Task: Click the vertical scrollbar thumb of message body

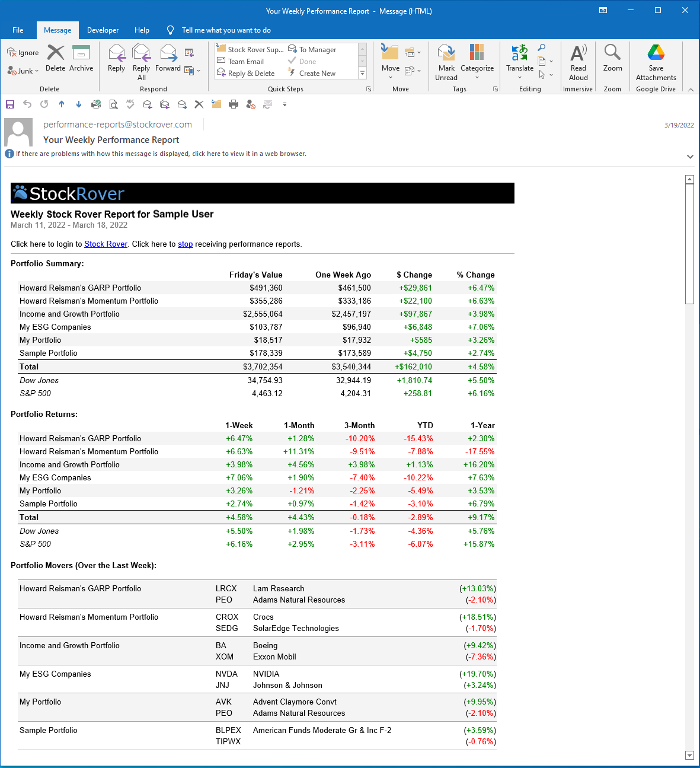Action: click(689, 244)
